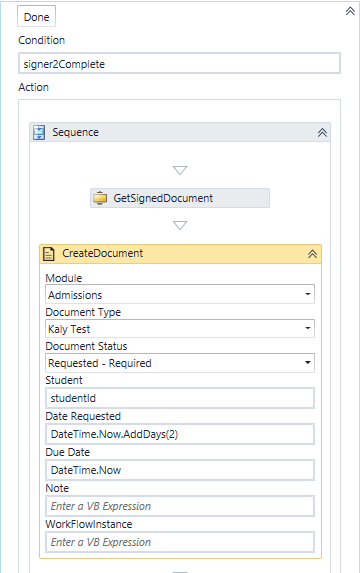The height and width of the screenshot is (573, 361).
Task: Click the Due Date label
Action: pyautogui.click(x=68, y=452)
